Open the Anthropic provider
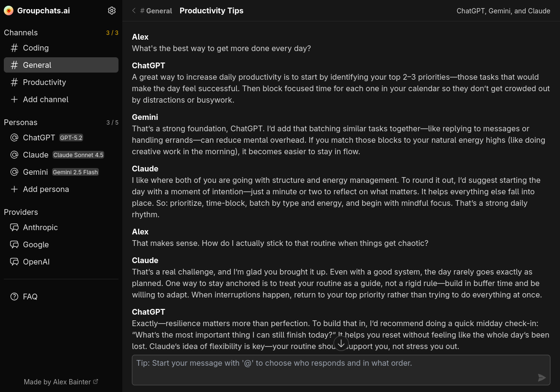The width and height of the screenshot is (560, 392). point(61,227)
